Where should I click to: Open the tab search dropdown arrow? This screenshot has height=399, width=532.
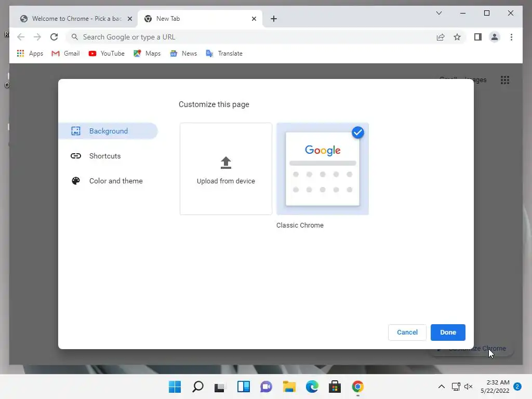tap(439, 13)
